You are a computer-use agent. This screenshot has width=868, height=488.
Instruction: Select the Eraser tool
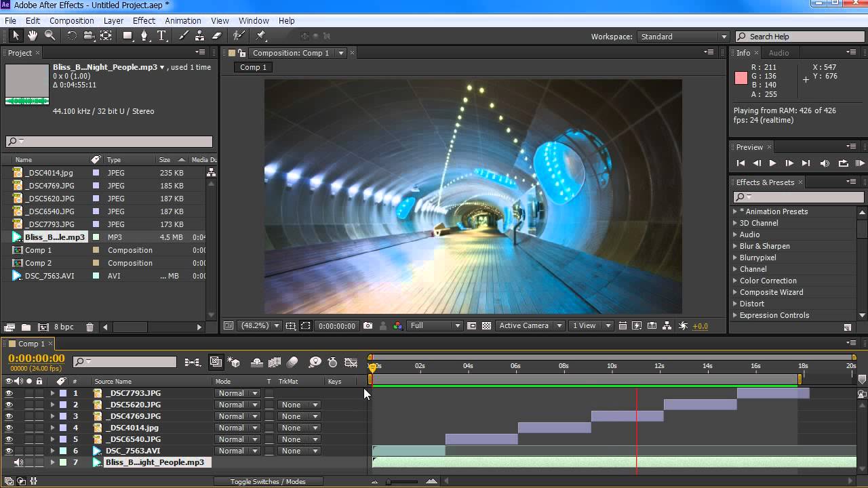point(217,36)
